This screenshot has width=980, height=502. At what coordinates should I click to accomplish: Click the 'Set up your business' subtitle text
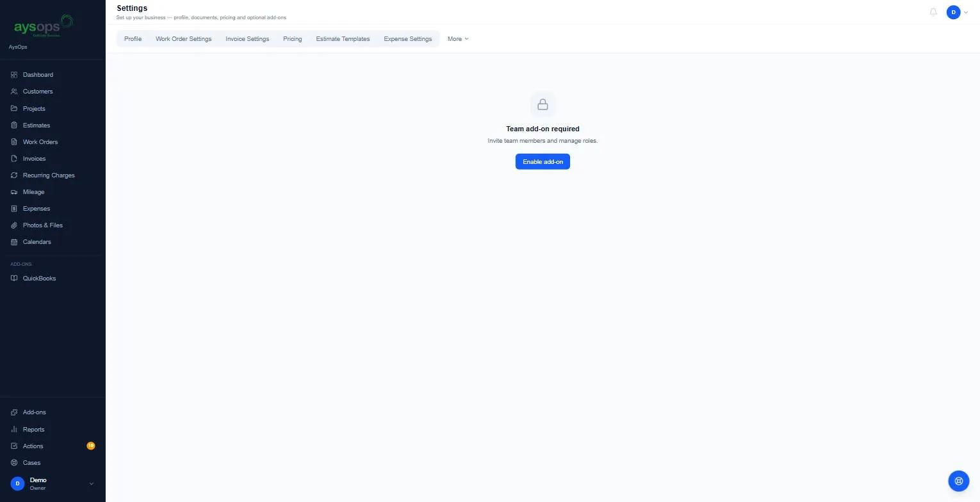pyautogui.click(x=201, y=18)
